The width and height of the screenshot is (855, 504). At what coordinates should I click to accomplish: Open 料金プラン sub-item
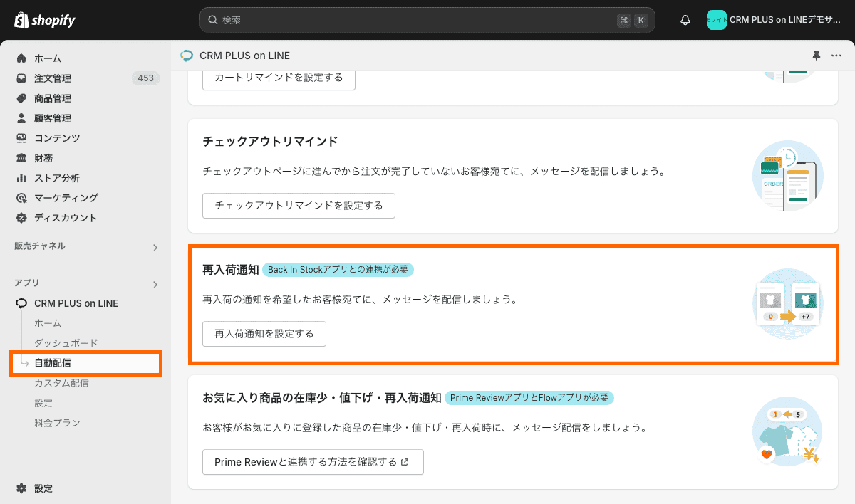coord(57,423)
